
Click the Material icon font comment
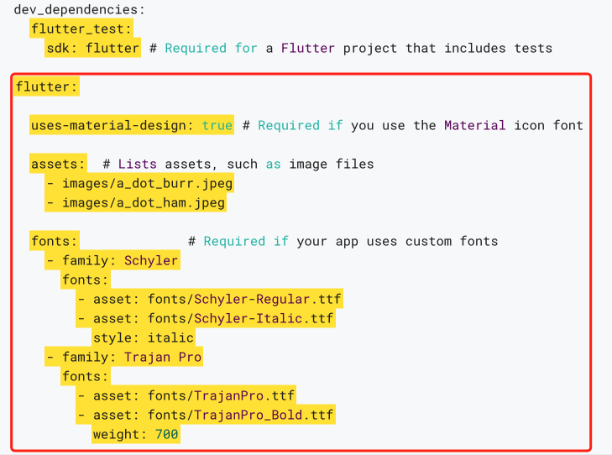click(413, 125)
